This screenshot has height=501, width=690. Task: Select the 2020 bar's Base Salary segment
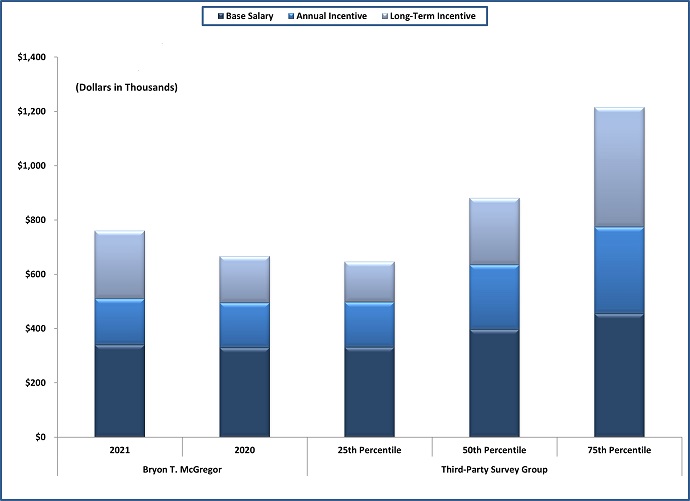[x=244, y=392]
